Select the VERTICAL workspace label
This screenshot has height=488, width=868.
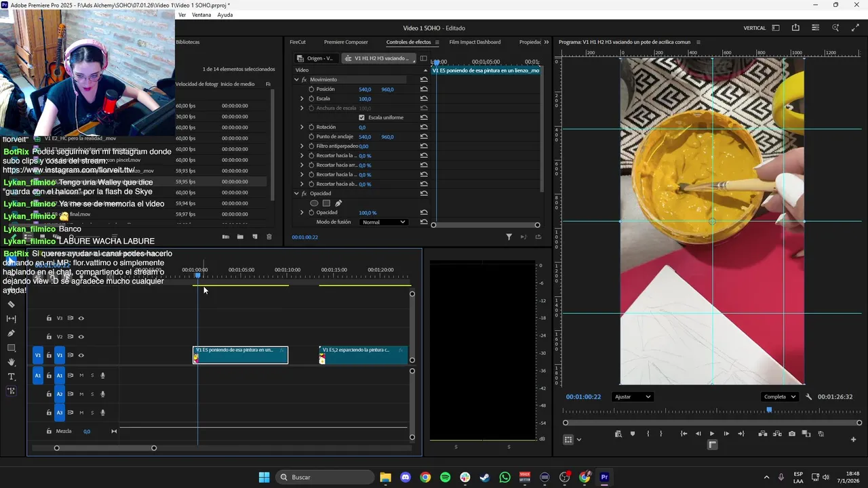755,28
